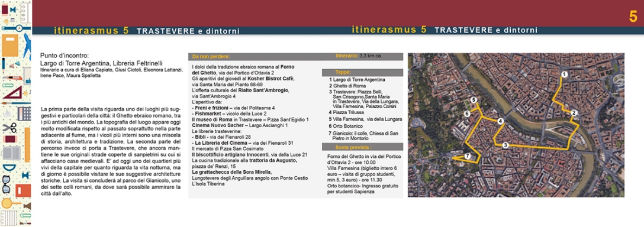
Task: Select map marker 2 for the Ghetto
Action: pyautogui.click(x=574, y=112)
